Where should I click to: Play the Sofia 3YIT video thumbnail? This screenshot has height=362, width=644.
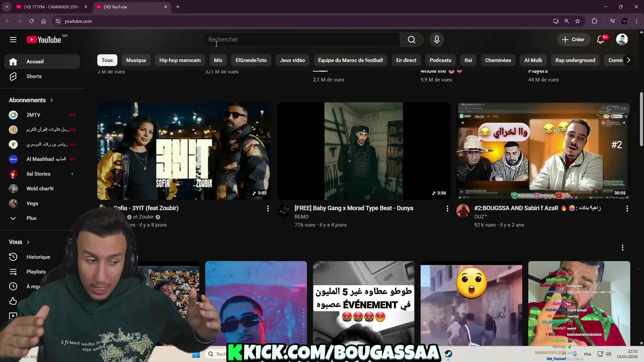(x=184, y=151)
